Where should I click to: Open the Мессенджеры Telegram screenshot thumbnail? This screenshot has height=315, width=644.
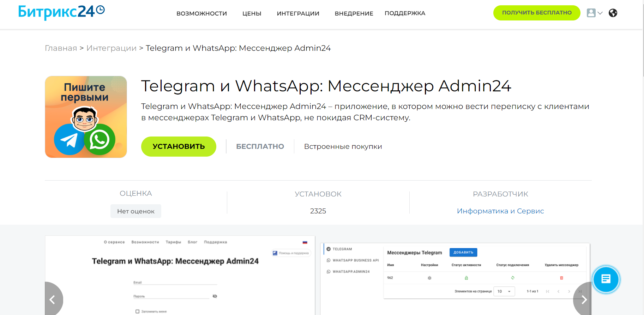click(455, 279)
